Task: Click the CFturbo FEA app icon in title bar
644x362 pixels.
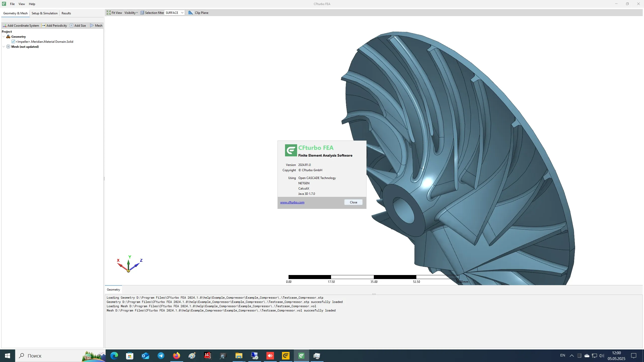Action: tap(4, 4)
